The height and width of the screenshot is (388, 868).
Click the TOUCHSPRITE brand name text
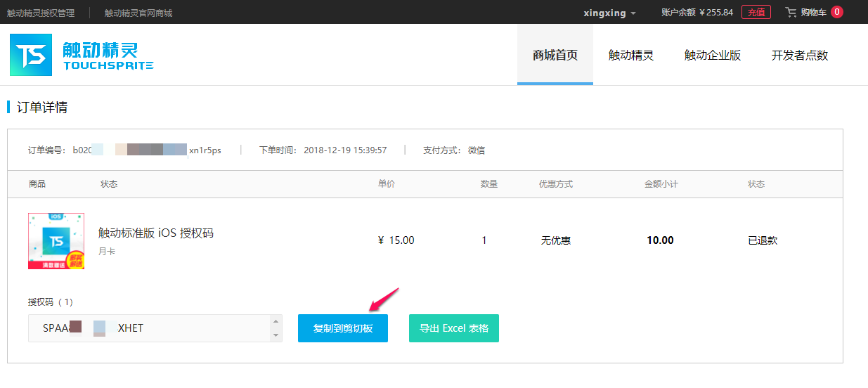point(108,66)
